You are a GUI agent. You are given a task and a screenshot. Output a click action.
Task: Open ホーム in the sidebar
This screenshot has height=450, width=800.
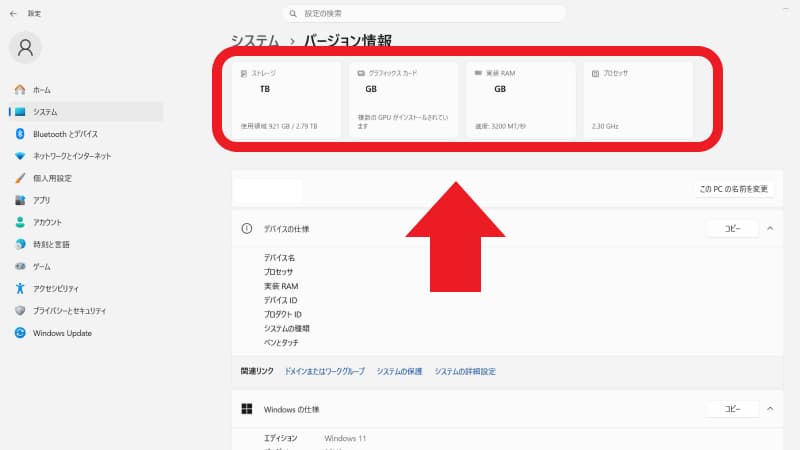click(86, 90)
